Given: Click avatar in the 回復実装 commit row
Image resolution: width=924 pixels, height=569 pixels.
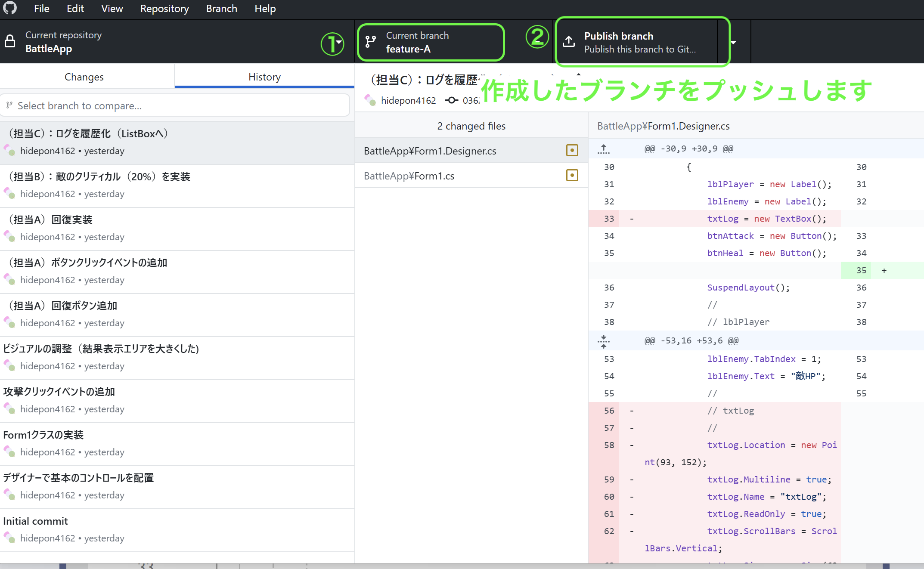Looking at the screenshot, I should pyautogui.click(x=9, y=235).
